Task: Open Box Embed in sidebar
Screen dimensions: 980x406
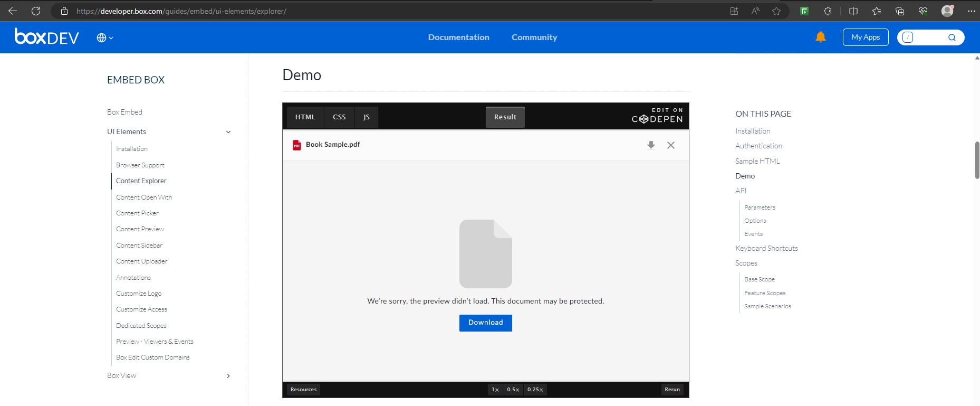Action: tap(124, 112)
